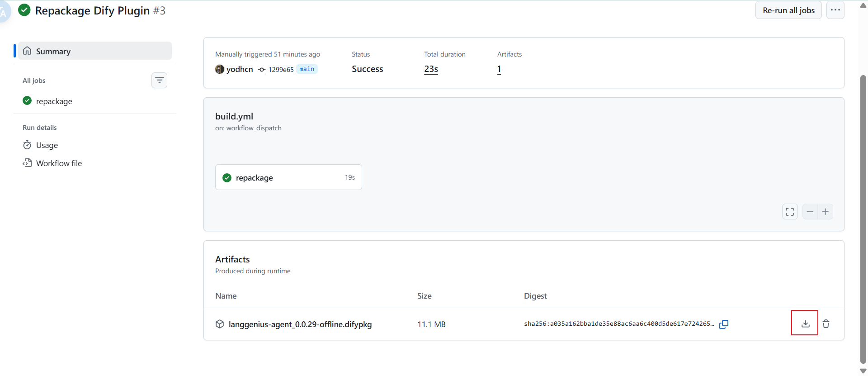Open the Summary sidebar item
868x376 pixels.
pos(95,51)
